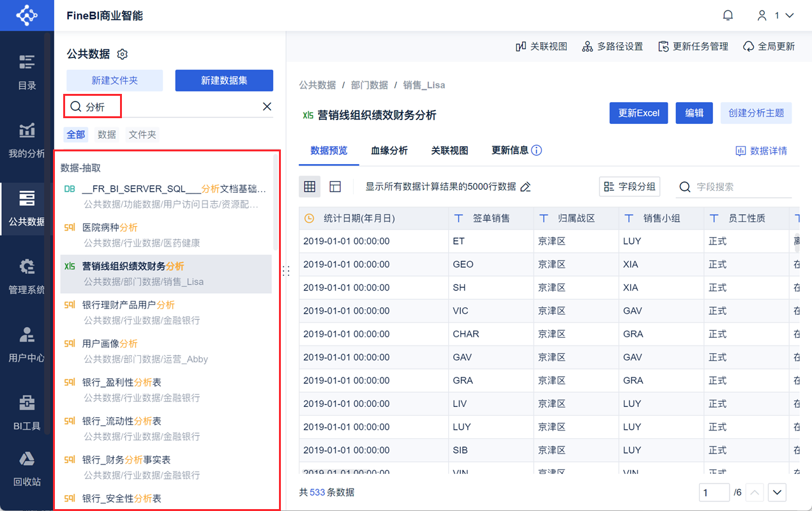Open BI工具 in the sidebar
The height and width of the screenshot is (511, 812).
tap(27, 414)
